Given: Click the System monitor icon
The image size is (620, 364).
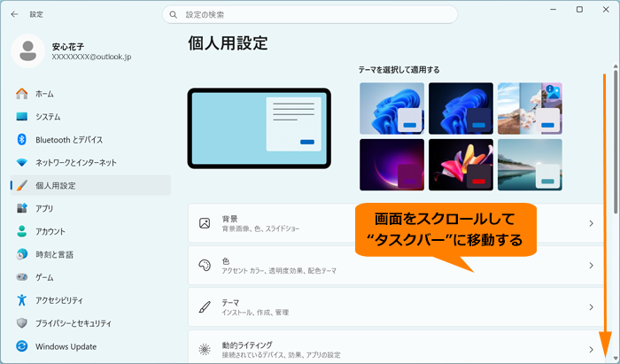Looking at the screenshot, I should coord(22,117).
